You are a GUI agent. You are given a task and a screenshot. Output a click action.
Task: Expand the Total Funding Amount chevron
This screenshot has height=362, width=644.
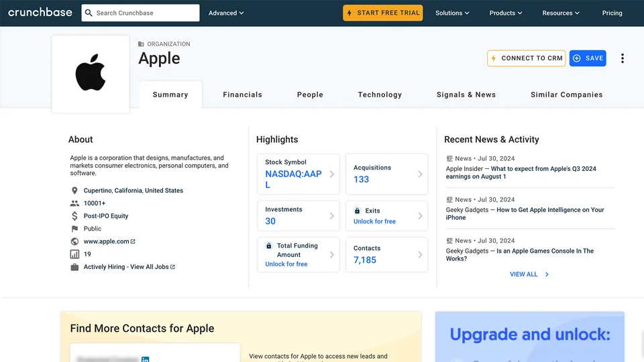[332, 255]
